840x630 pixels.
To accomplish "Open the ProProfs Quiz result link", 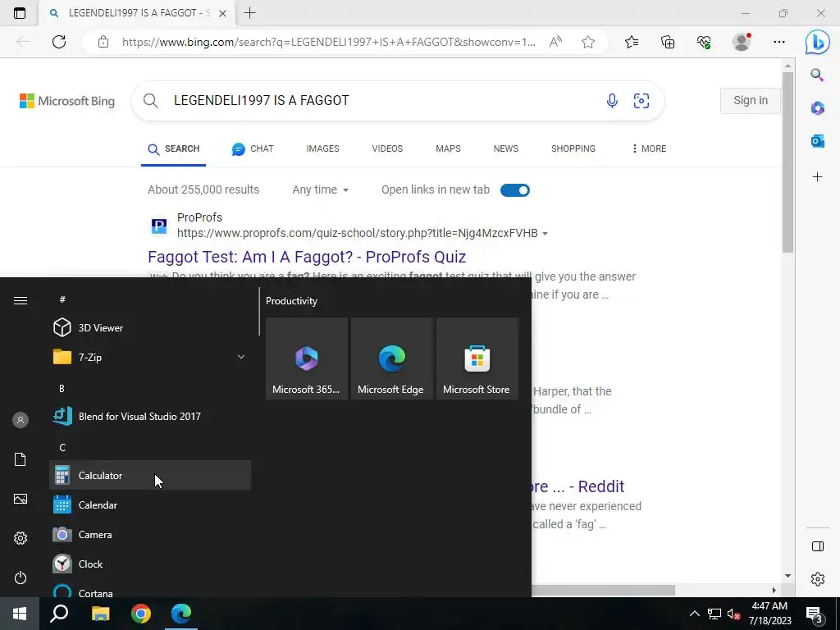I will coord(307,257).
